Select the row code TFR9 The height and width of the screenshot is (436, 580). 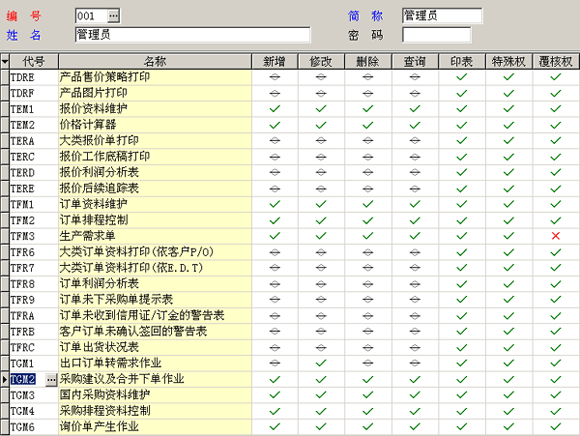[x=22, y=300]
